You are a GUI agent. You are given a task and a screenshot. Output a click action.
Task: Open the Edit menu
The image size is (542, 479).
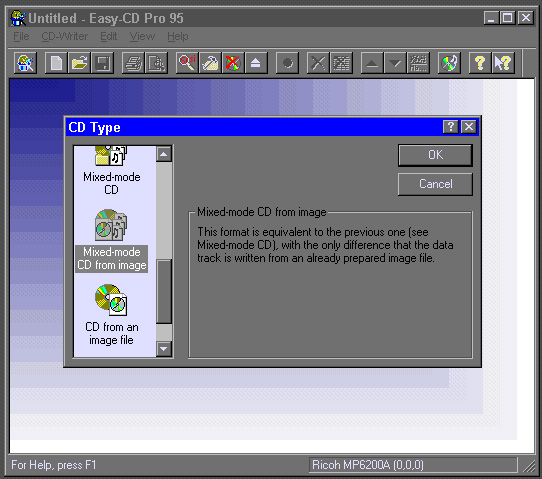(109, 36)
